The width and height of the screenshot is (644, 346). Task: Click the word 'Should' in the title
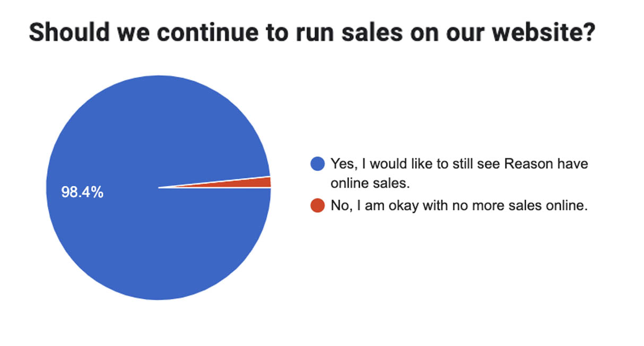pos(64,33)
